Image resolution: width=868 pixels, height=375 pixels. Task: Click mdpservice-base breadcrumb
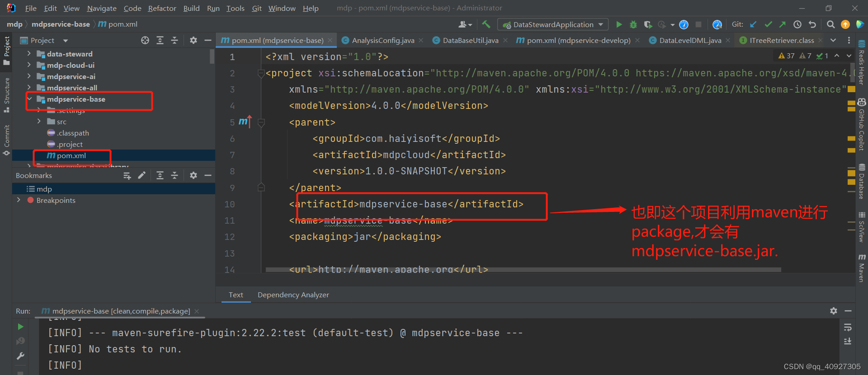point(61,24)
